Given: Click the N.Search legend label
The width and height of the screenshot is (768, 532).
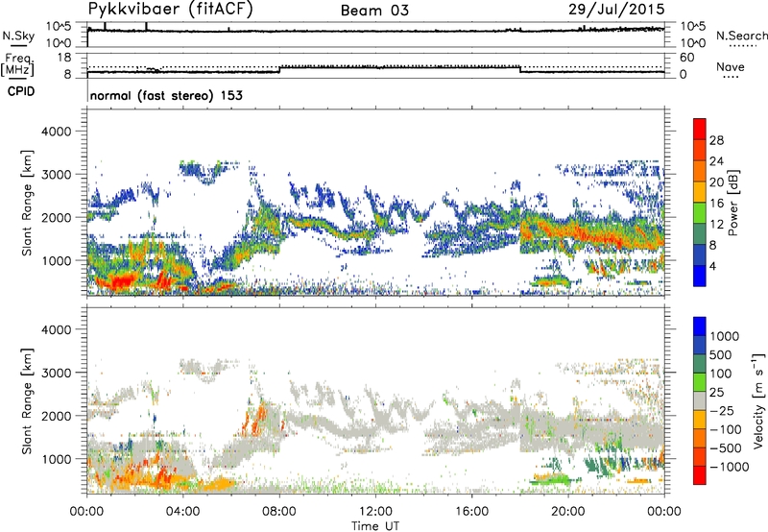Looking at the screenshot, I should tap(741, 36).
